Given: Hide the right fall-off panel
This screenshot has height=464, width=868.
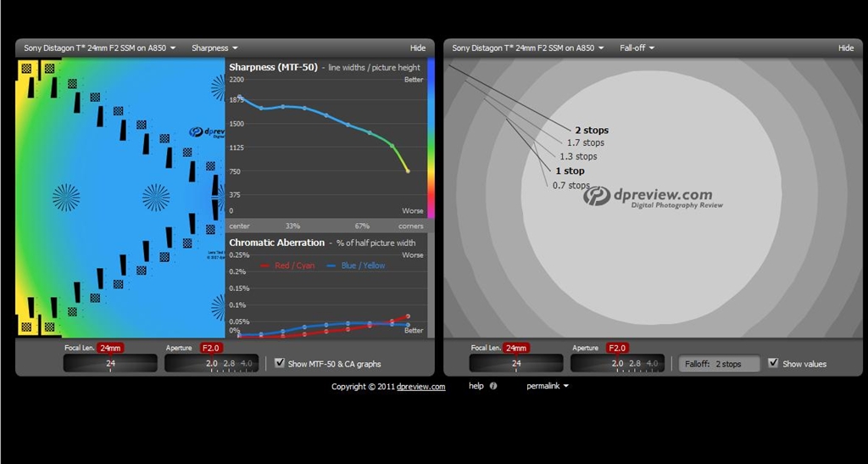Looking at the screenshot, I should point(846,48).
